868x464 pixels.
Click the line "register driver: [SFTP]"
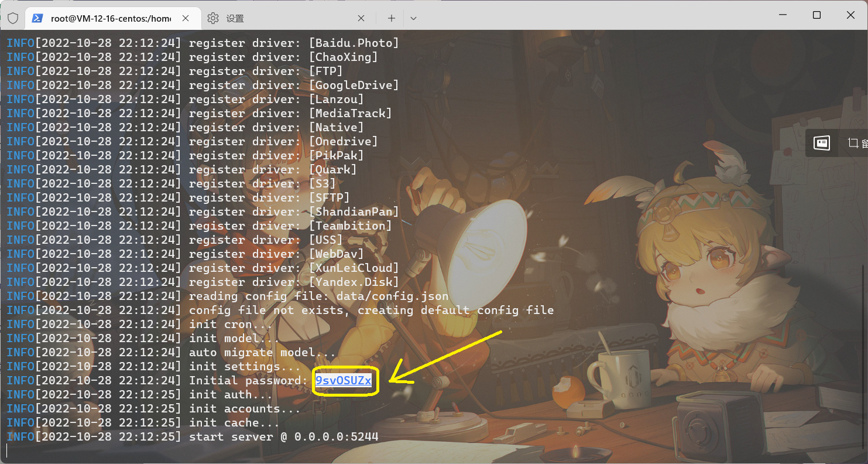click(270, 198)
